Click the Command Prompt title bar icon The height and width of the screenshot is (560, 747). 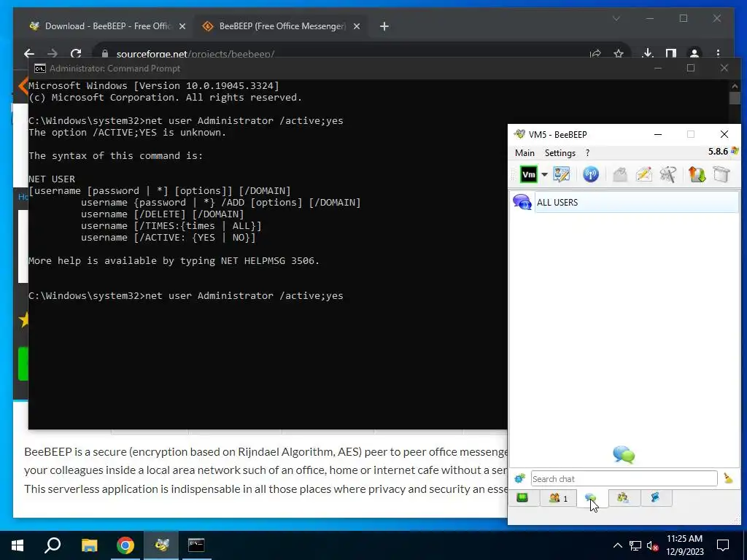click(40, 69)
